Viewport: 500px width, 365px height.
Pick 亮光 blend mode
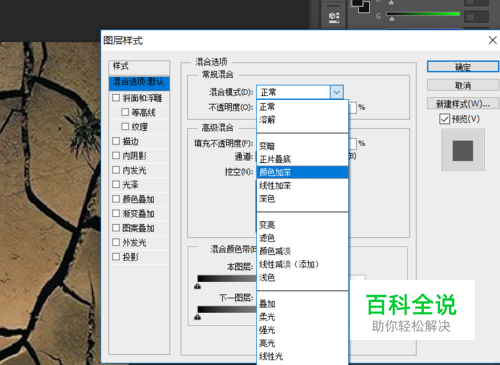click(x=302, y=343)
